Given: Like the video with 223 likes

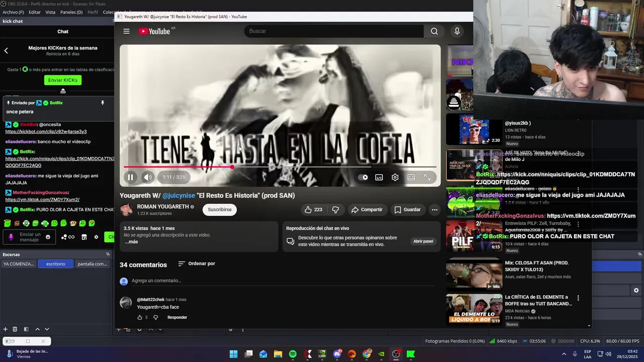Looking at the screenshot, I should [313, 210].
